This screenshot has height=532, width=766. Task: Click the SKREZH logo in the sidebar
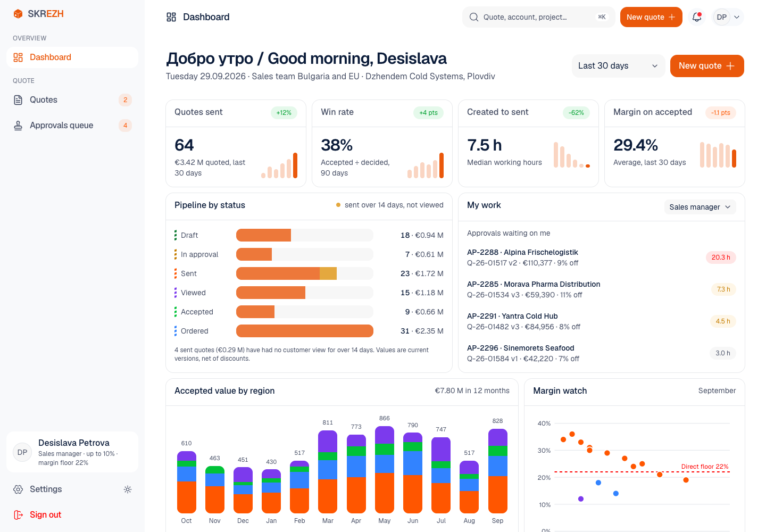[38, 14]
